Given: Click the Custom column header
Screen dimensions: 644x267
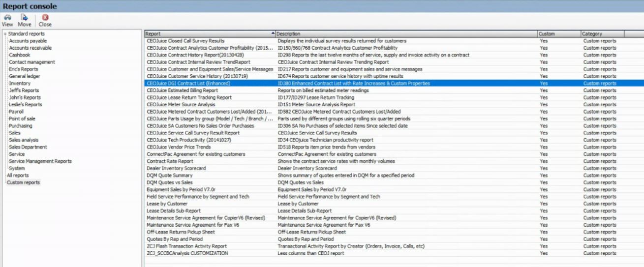Looking at the screenshot, I should tap(559, 34).
